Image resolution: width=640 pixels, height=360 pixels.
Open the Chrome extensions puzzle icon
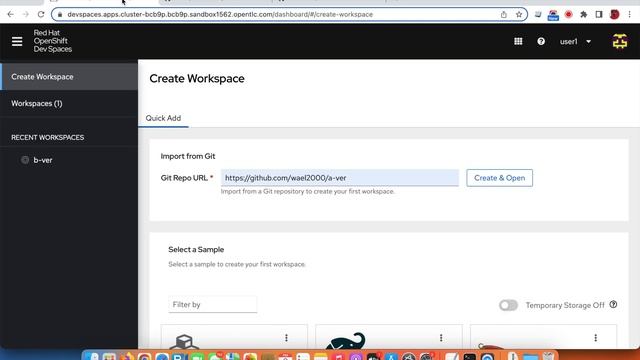(x=584, y=14)
